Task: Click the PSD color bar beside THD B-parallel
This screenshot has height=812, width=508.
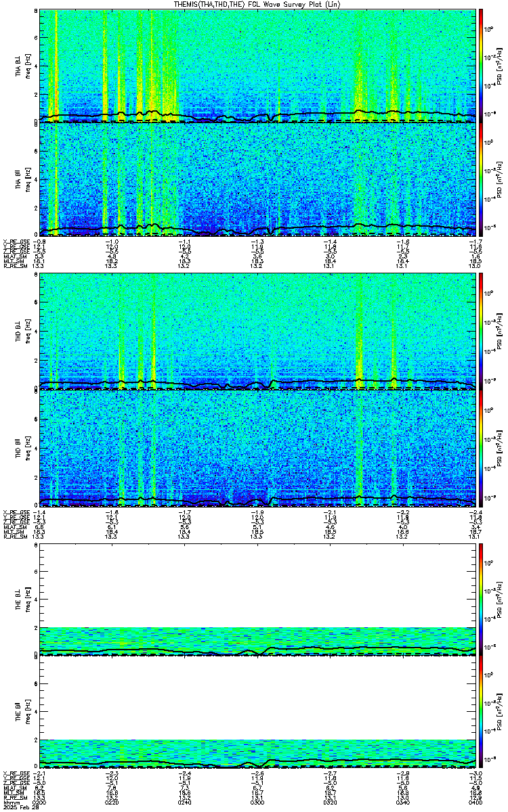Action: click(481, 448)
